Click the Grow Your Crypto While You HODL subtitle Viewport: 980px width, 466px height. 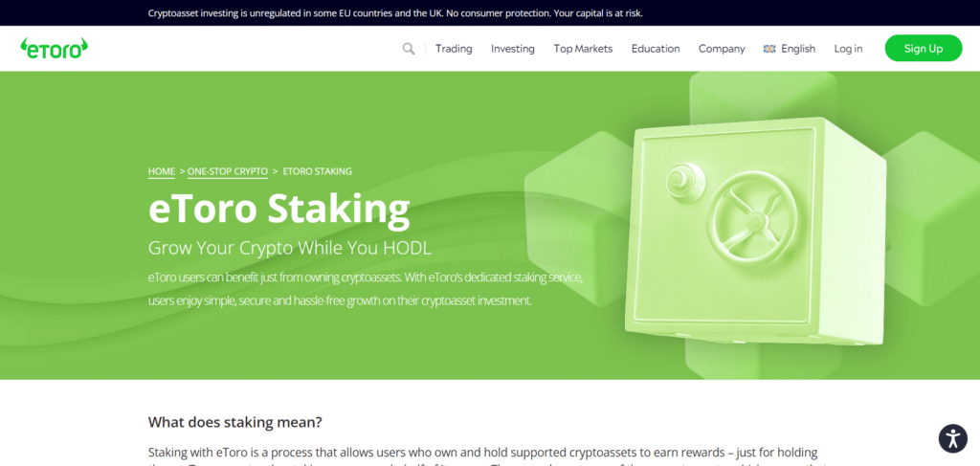(x=290, y=248)
